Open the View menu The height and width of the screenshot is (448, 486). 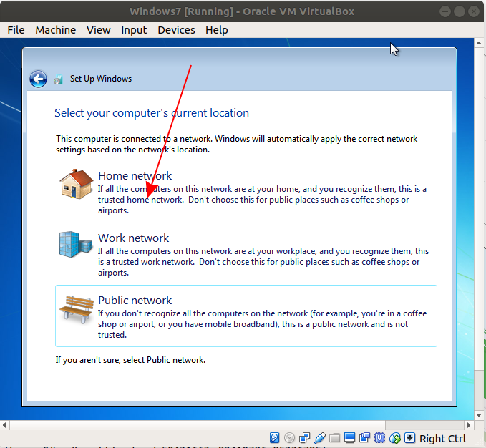pos(98,30)
